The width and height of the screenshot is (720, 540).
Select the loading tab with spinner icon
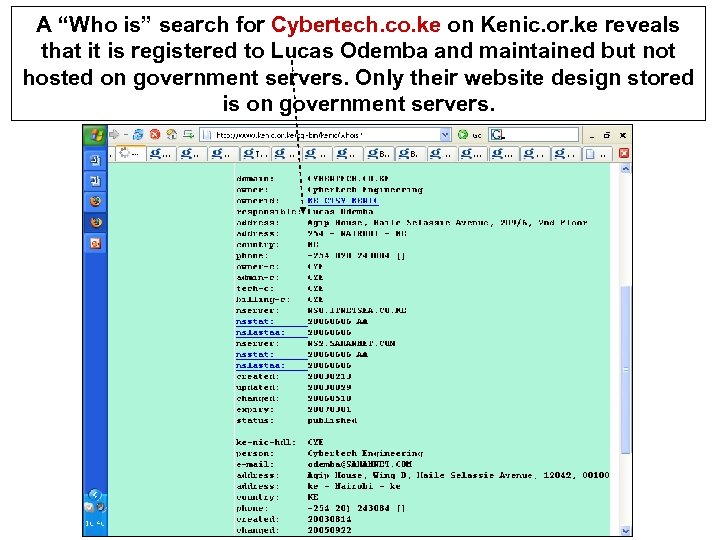130,153
